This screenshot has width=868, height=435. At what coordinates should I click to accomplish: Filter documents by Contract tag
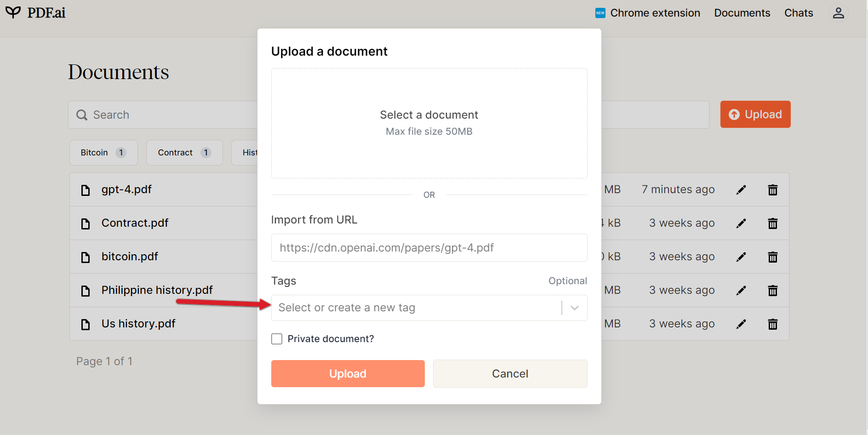tap(184, 153)
